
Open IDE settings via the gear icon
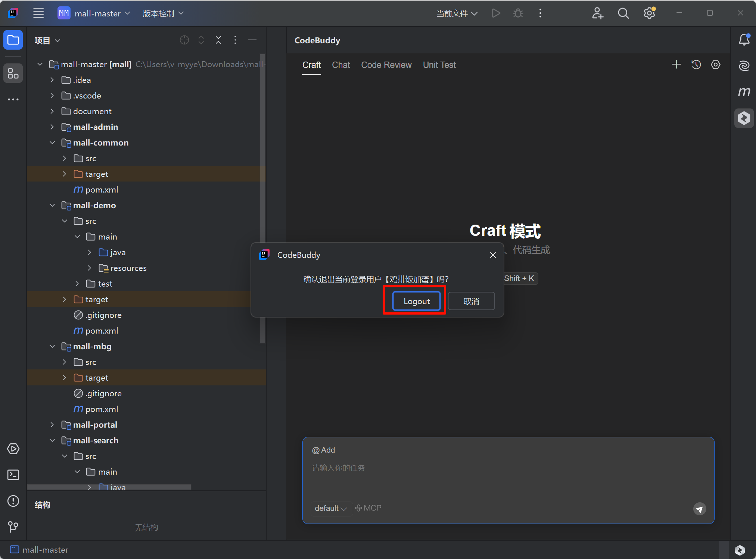click(649, 13)
